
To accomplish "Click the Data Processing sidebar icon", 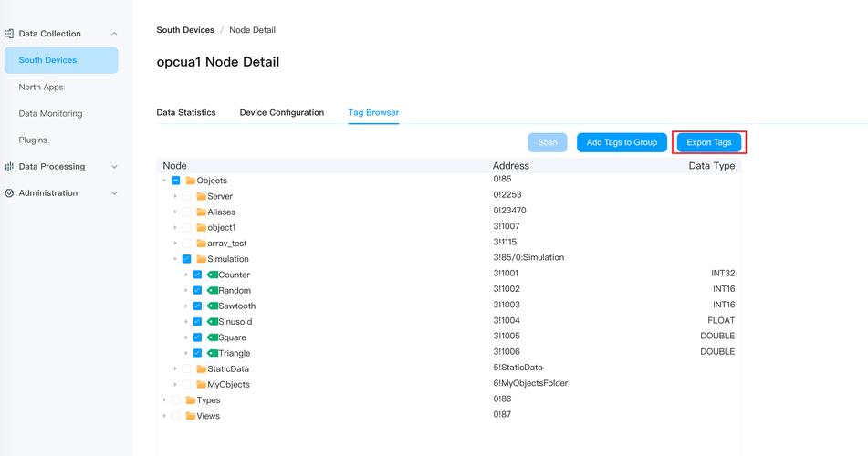I will pos(9,167).
